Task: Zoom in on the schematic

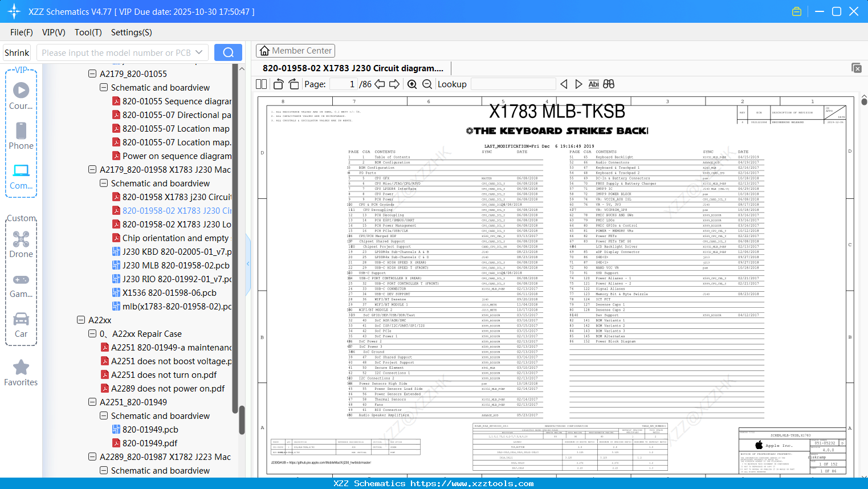Action: pos(412,84)
